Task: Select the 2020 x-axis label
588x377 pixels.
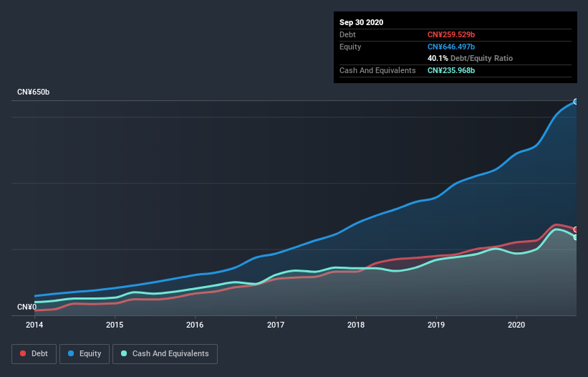Action: tap(516, 325)
